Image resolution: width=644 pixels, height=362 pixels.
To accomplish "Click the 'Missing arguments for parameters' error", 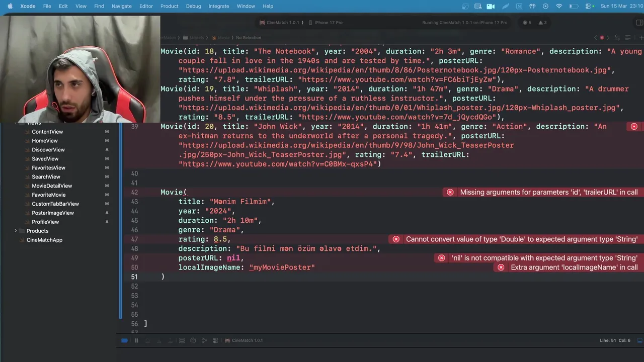I will pyautogui.click(x=543, y=192).
